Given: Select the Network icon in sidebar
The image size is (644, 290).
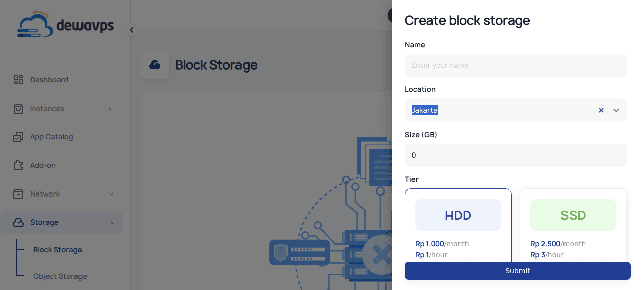Looking at the screenshot, I should point(18,194).
